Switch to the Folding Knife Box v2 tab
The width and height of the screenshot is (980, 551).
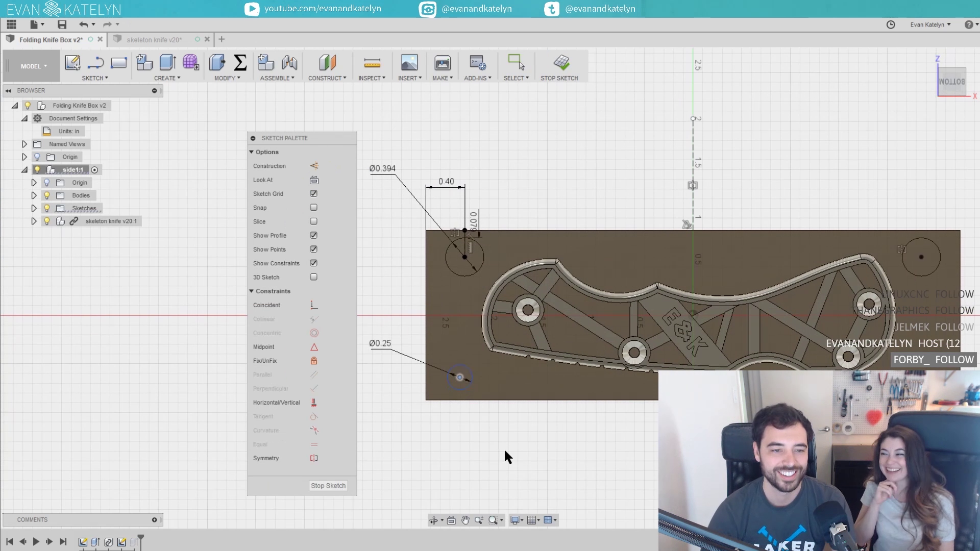51,40
